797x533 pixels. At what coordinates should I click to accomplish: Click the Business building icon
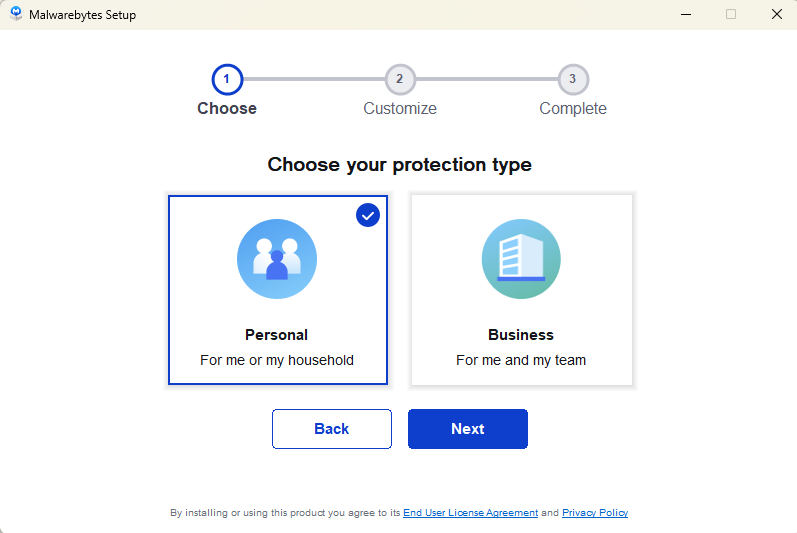click(521, 259)
